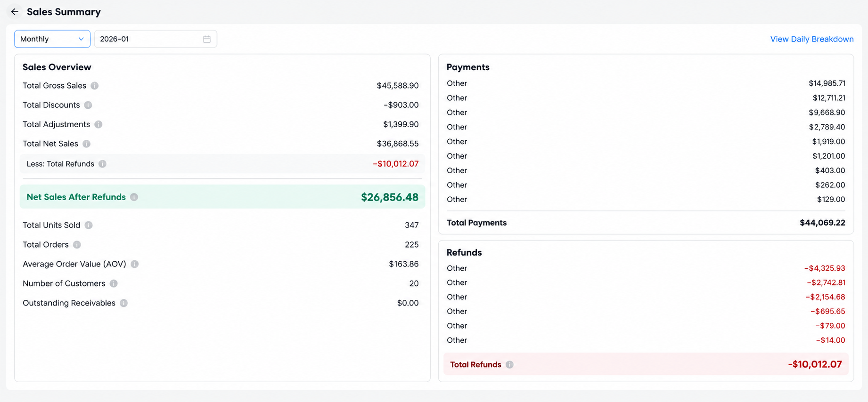Show Outstanding Receivables info tooltip
This screenshot has width=868, height=402.
click(x=123, y=303)
